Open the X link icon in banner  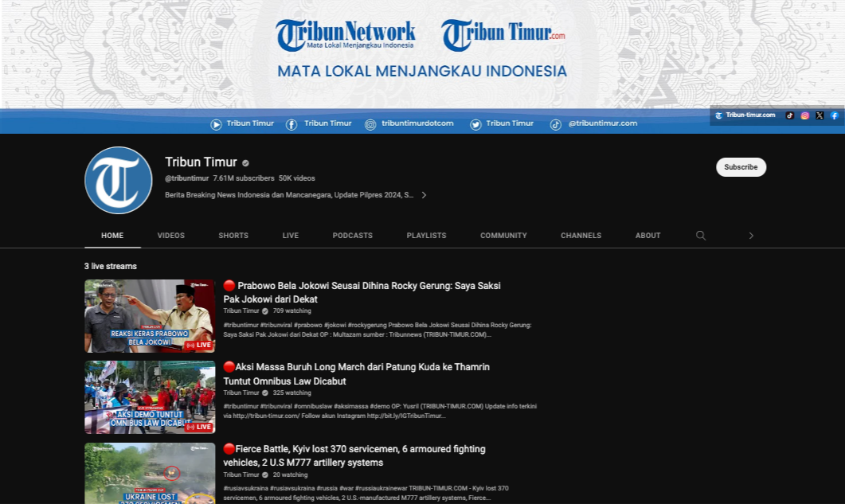[820, 115]
